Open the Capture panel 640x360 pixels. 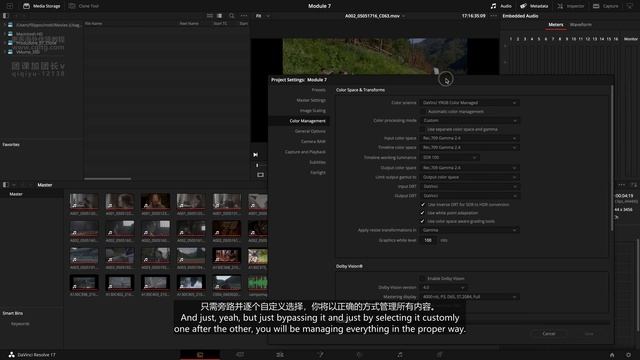pos(606,6)
